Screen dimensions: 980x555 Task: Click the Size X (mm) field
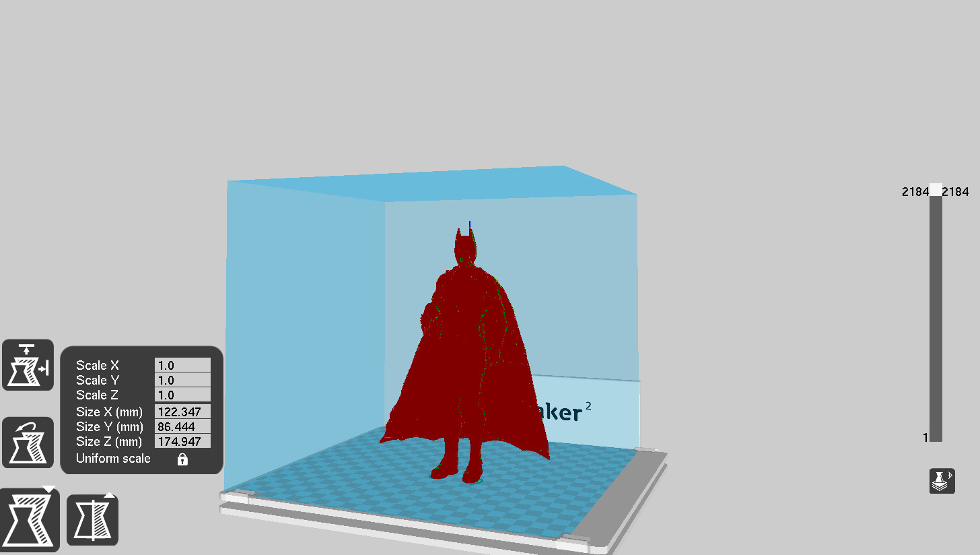(182, 411)
